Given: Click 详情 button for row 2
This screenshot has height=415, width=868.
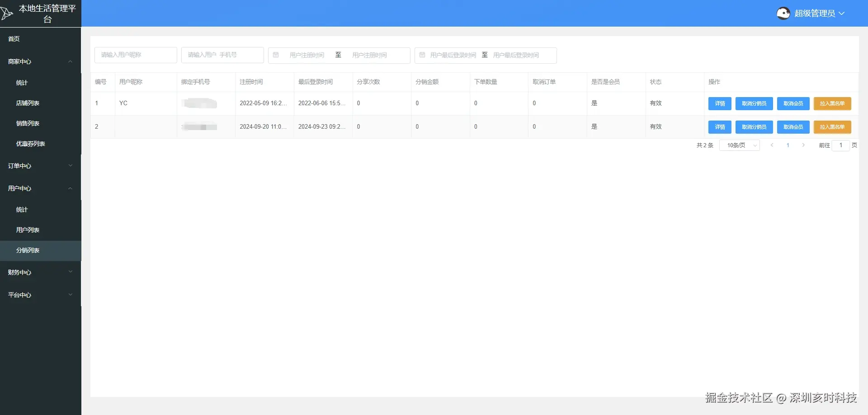Looking at the screenshot, I should pyautogui.click(x=720, y=127).
